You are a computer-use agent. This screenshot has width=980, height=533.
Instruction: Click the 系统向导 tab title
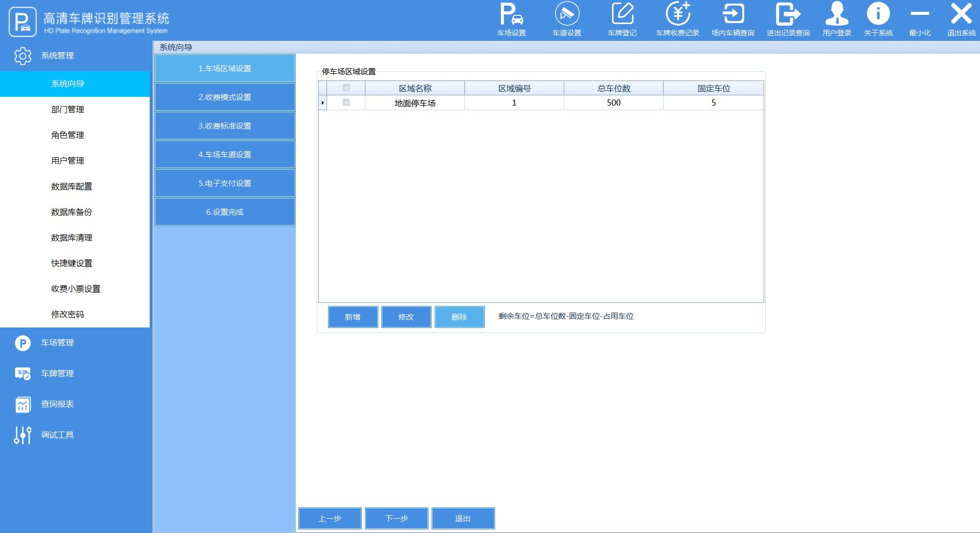(x=176, y=48)
